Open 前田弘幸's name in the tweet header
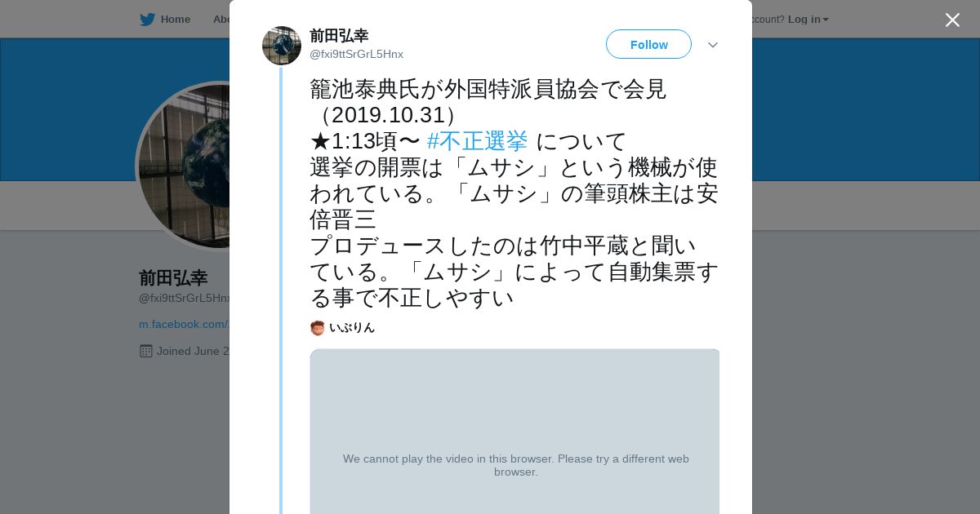Screen dimensions: 980x514 [339, 36]
